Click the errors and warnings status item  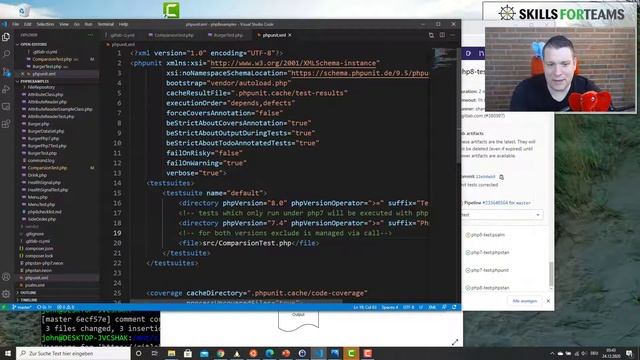[x=65, y=307]
